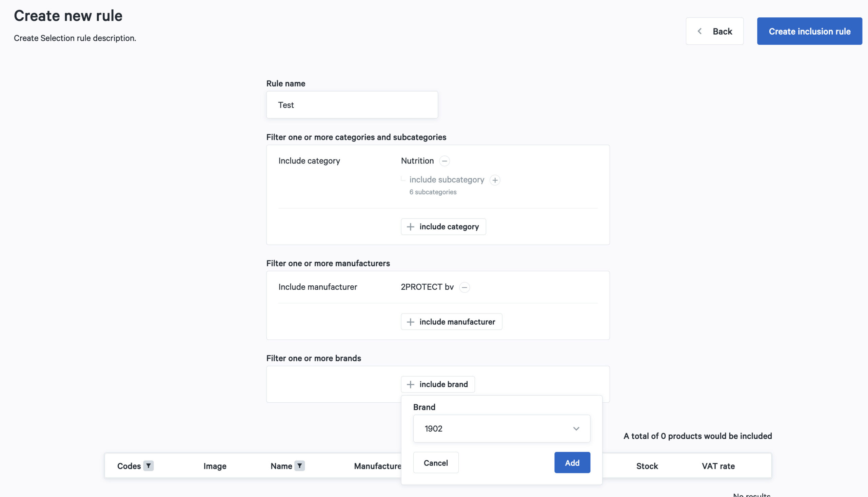This screenshot has height=497, width=868.
Task: Click the plus icon to include subcategory
Action: tap(495, 179)
